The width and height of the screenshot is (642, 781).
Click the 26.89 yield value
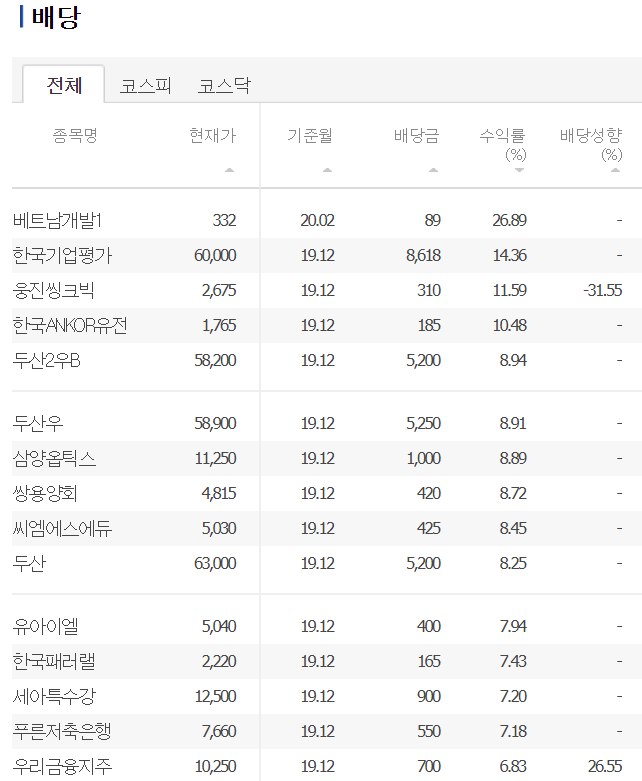[510, 220]
